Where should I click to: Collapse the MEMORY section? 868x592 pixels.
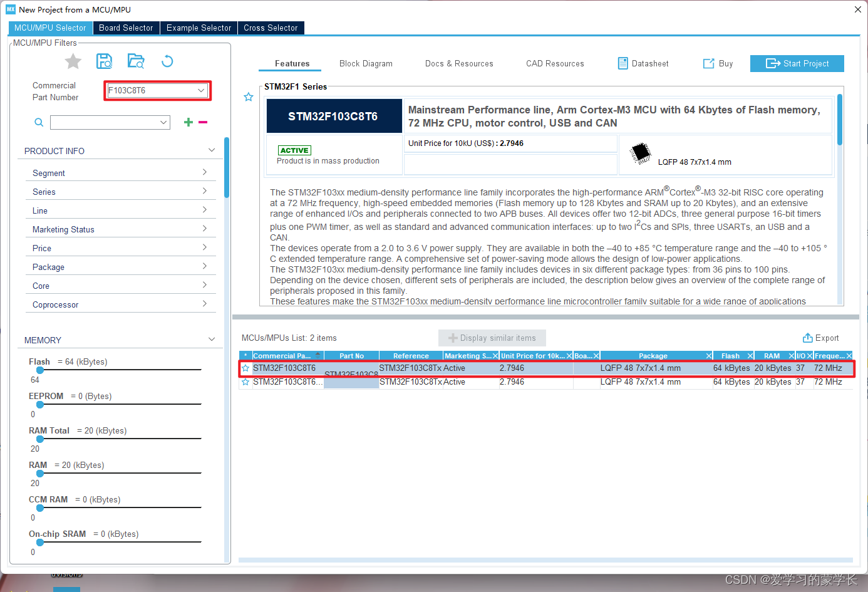point(212,340)
